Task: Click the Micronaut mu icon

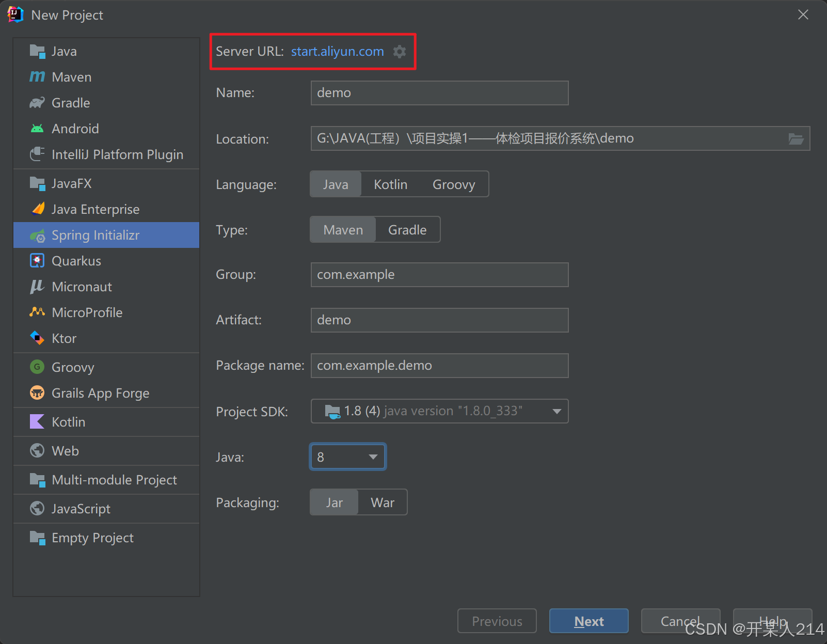Action: coord(37,287)
